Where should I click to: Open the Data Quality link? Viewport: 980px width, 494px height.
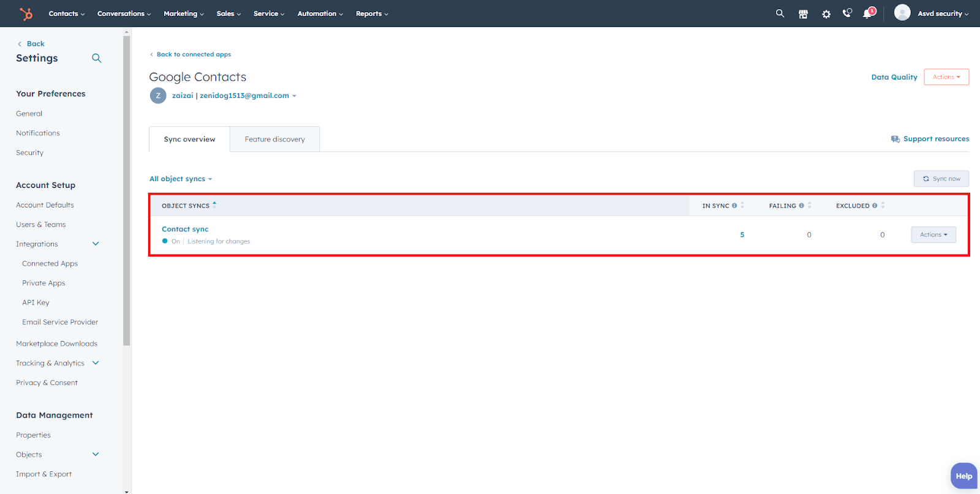coord(894,77)
